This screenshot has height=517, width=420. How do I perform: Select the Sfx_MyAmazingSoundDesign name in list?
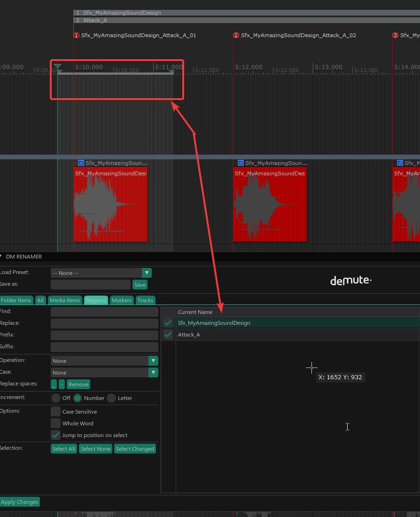pyautogui.click(x=214, y=323)
